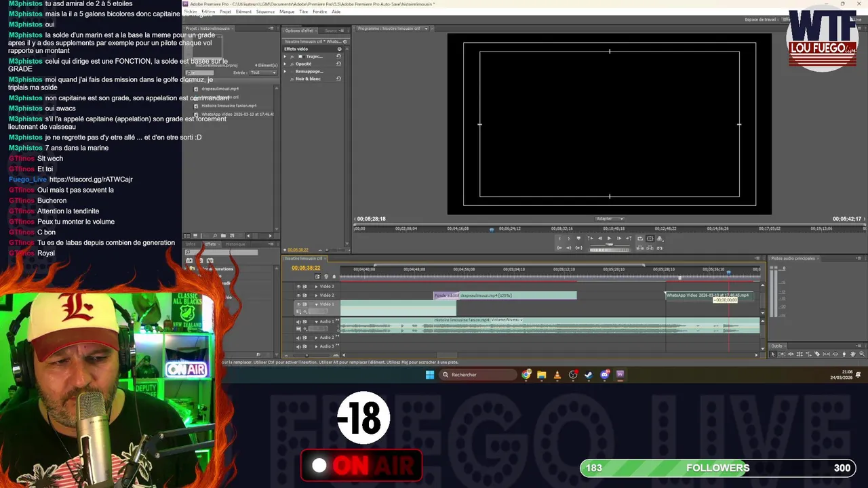Click the Loop playback button
868x488 pixels.
point(640,239)
